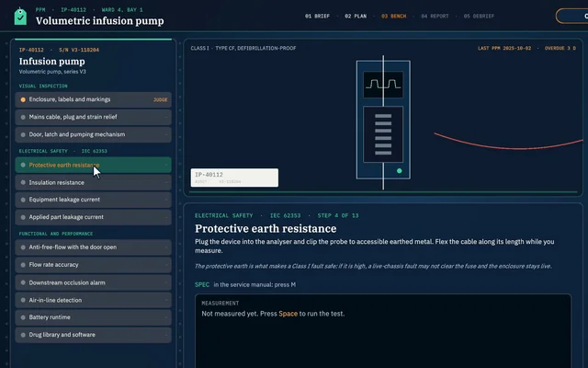This screenshot has width=588, height=368.
Task: Click the 'Protective earth resistance' main heading
Action: (x=266, y=228)
